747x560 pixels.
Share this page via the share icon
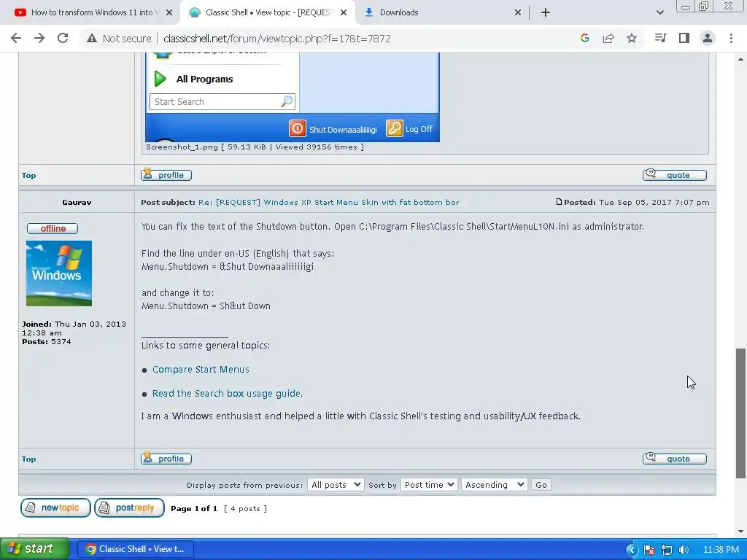pos(608,38)
